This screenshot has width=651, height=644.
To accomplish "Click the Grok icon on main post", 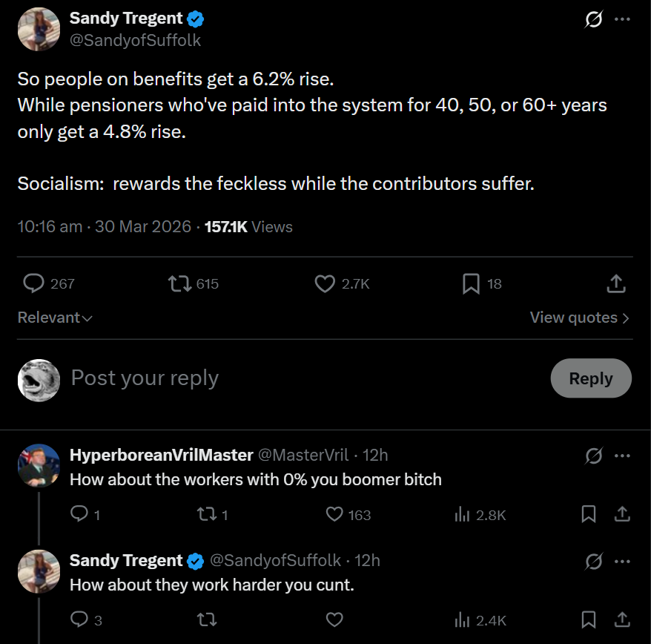I will tap(593, 19).
